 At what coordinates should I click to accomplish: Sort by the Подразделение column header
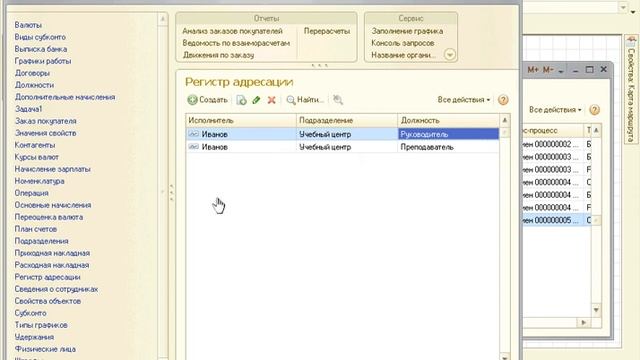347,120
